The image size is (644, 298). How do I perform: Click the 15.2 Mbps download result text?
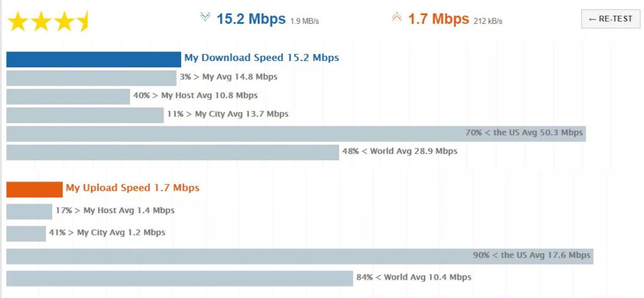point(251,19)
